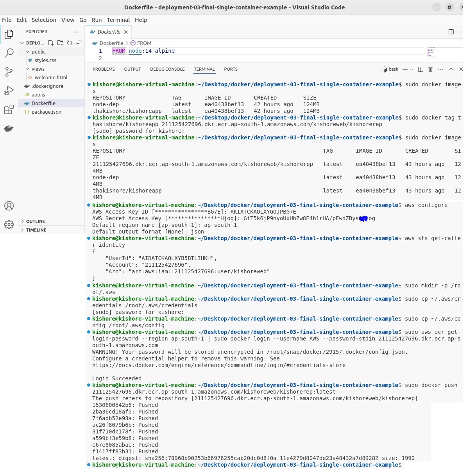The height and width of the screenshot is (476, 467).
Task: Kill terminal with the trash icon
Action: pyautogui.click(x=430, y=69)
